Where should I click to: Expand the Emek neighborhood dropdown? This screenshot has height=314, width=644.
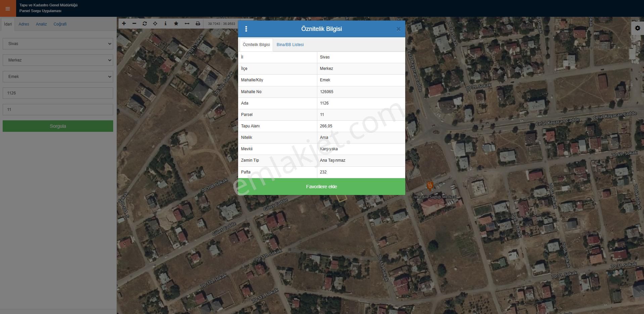click(x=58, y=77)
